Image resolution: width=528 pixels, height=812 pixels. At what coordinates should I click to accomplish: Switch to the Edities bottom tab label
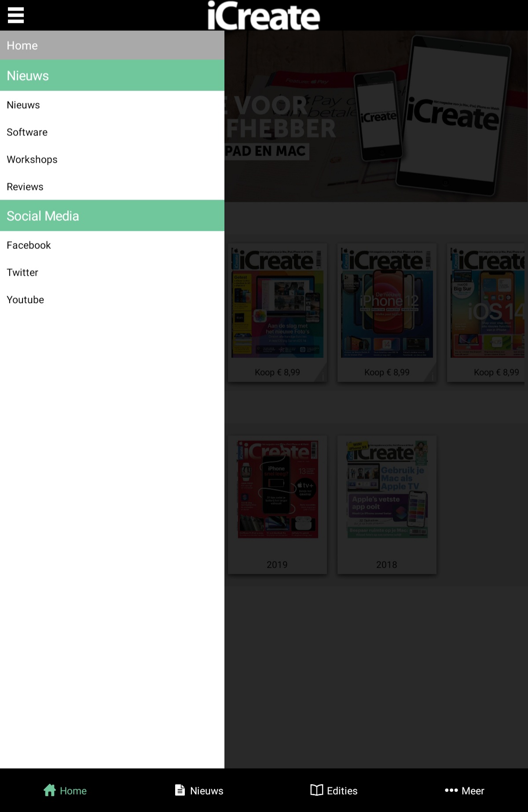[x=342, y=790]
